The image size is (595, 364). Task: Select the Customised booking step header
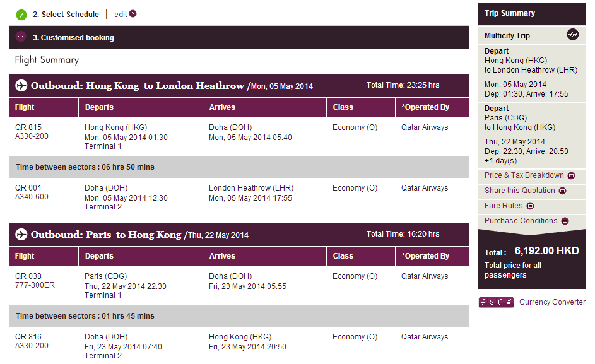[73, 38]
